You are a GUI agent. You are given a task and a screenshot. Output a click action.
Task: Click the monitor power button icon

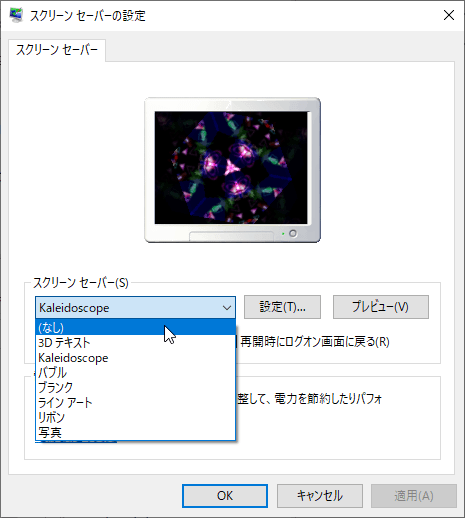(x=293, y=233)
